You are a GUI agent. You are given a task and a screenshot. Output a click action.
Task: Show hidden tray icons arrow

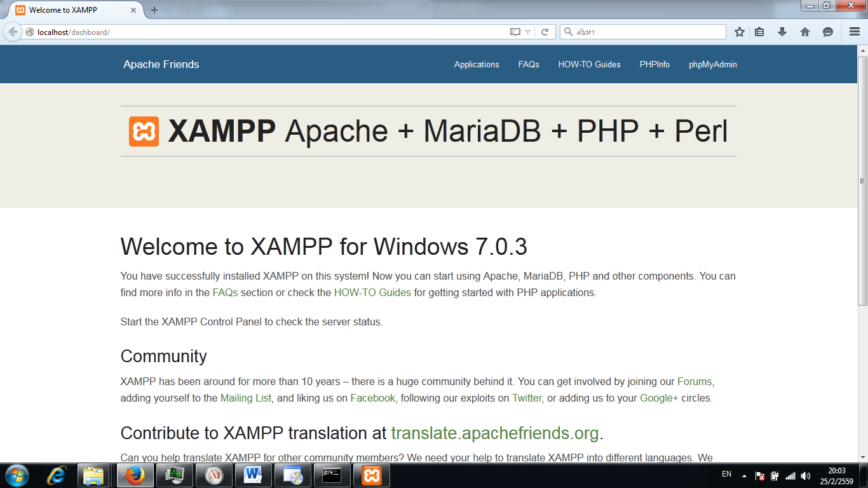[744, 475]
